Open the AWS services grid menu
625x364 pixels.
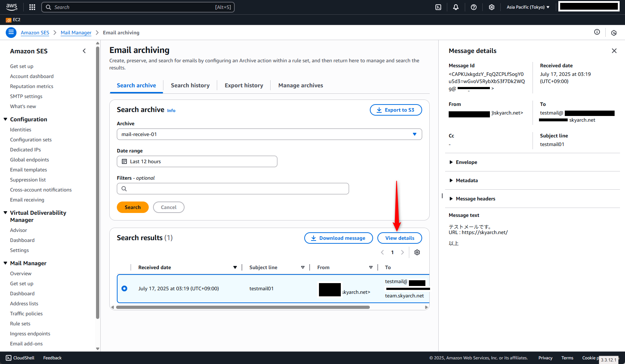[x=32, y=7]
